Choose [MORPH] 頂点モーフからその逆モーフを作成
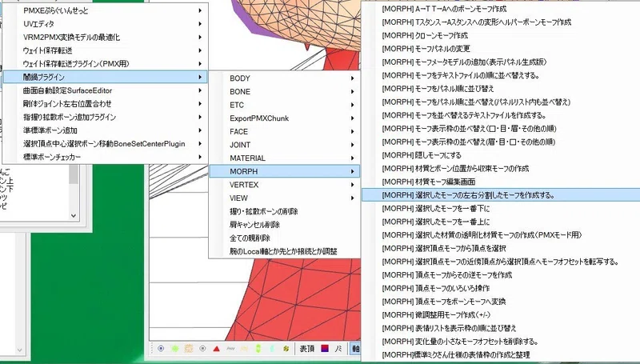This screenshot has height=364, width=640. pos(501,275)
